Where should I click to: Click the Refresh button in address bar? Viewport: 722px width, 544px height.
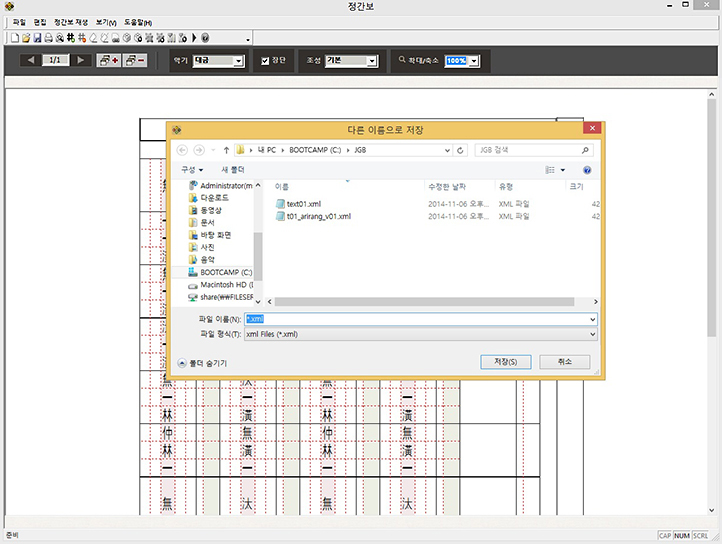460,150
